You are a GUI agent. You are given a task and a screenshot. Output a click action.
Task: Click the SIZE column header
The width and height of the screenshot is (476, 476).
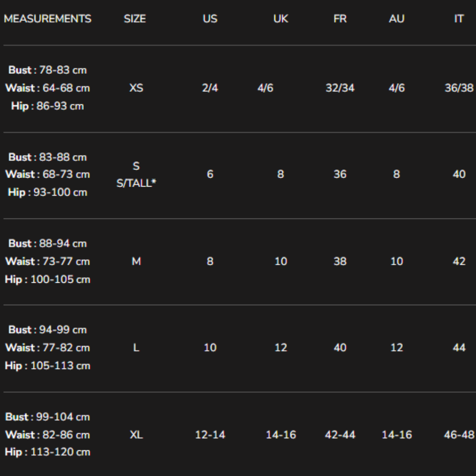coord(135,19)
